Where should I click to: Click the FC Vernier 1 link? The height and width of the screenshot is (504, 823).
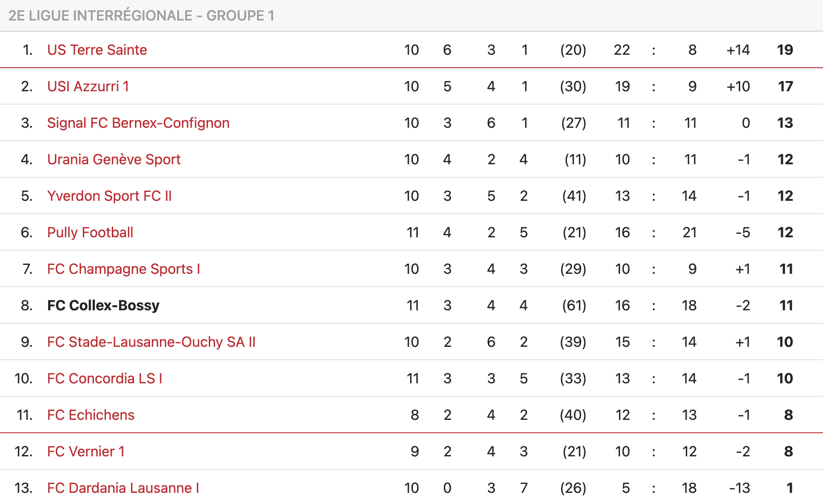click(86, 451)
